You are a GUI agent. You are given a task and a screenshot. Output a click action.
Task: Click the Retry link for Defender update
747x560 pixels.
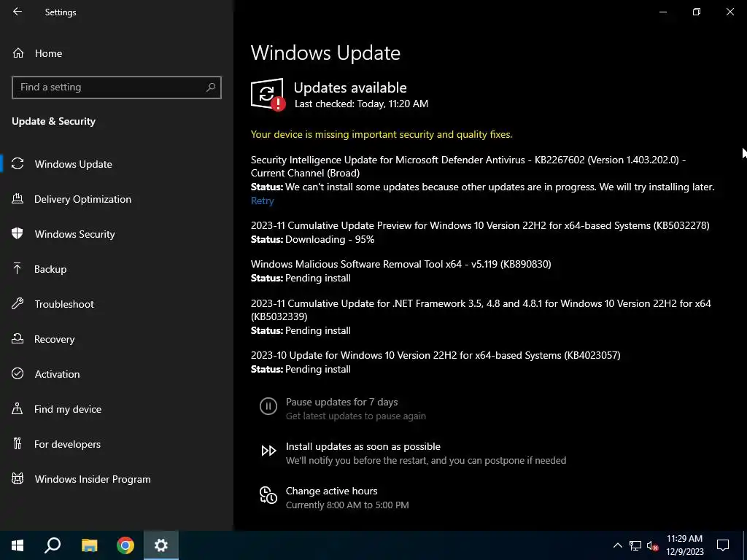(262, 201)
